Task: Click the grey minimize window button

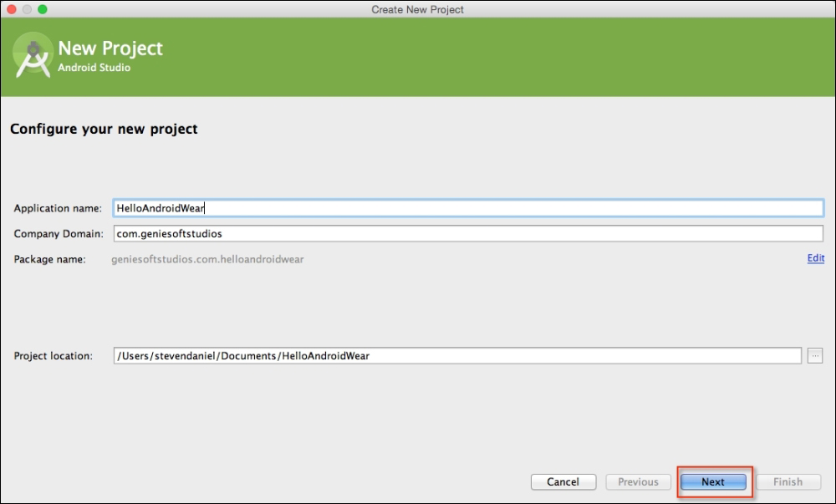Action: coord(27,9)
